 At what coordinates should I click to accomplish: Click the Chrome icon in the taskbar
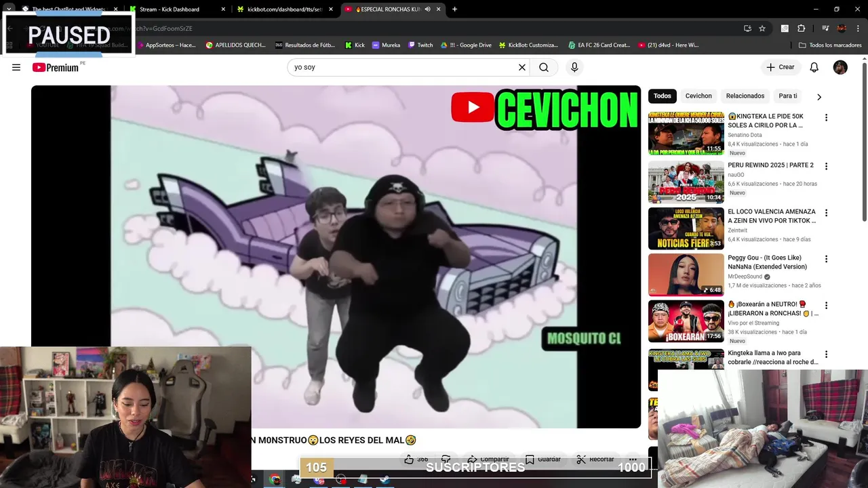275,480
